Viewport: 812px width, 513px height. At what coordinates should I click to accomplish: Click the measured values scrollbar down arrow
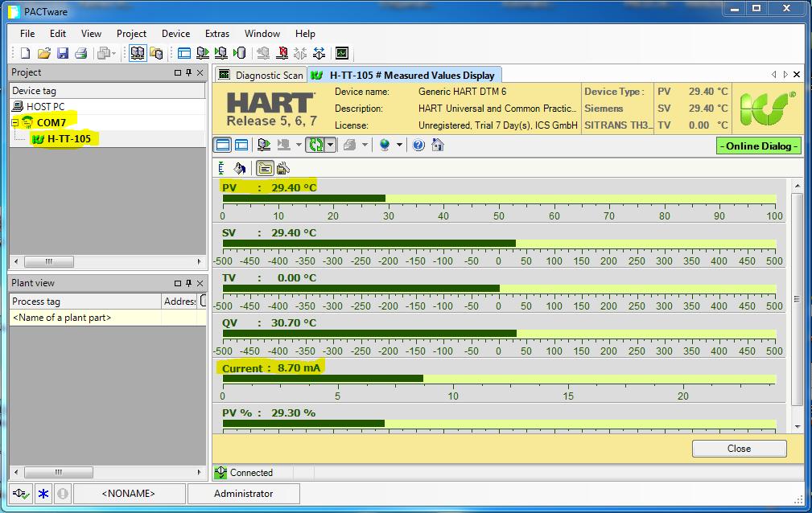coord(798,426)
